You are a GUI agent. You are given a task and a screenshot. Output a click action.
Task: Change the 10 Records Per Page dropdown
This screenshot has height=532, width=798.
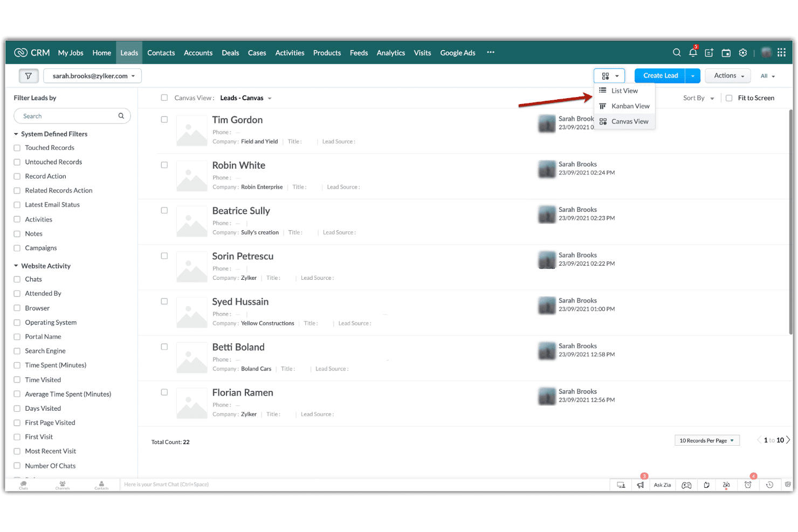(707, 440)
